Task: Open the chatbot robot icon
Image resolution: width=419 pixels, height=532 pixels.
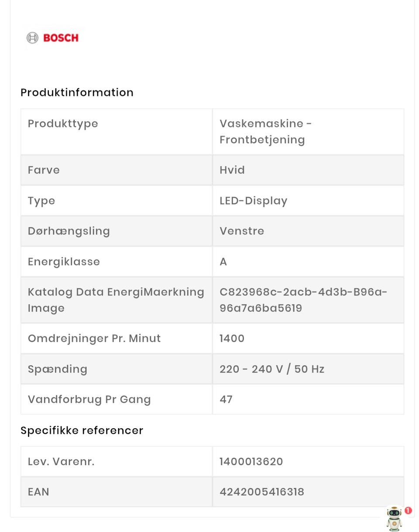Action: pyautogui.click(x=395, y=518)
